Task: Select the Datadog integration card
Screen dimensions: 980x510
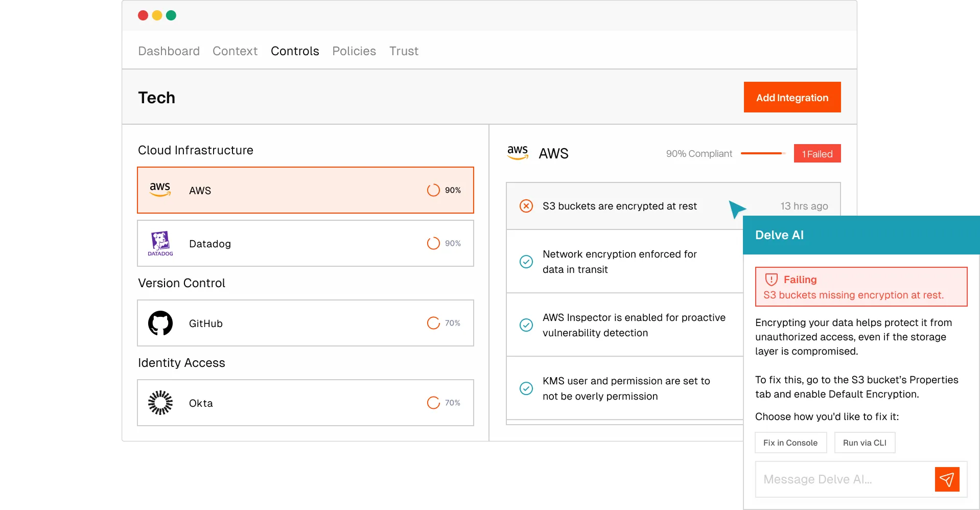Action: point(306,243)
